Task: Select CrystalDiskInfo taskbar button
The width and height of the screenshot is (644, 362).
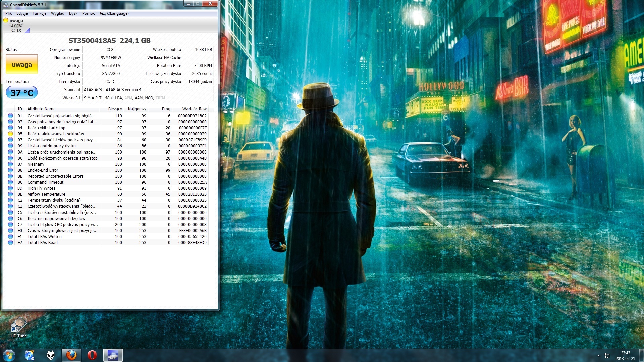Action: (113, 355)
